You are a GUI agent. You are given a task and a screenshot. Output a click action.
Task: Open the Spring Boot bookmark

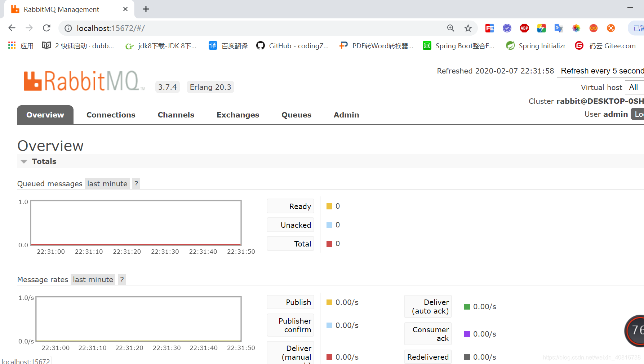459,46
